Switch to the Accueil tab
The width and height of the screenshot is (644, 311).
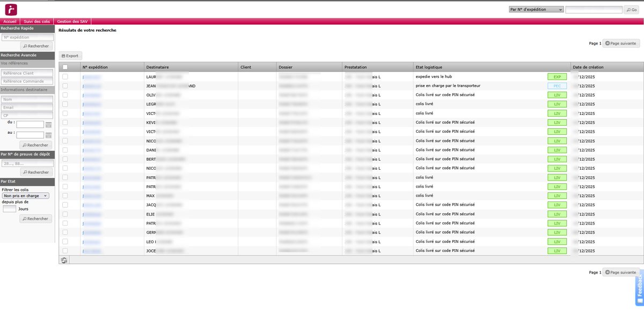click(10, 21)
